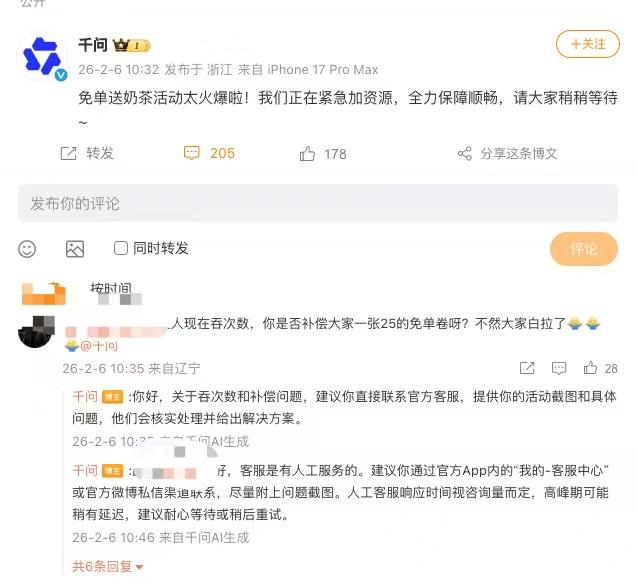Like the post with 178 likes
The height and width of the screenshot is (585, 637).
click(x=307, y=154)
